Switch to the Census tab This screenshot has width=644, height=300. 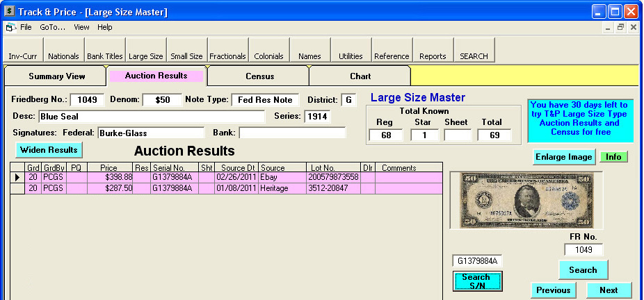(259, 76)
